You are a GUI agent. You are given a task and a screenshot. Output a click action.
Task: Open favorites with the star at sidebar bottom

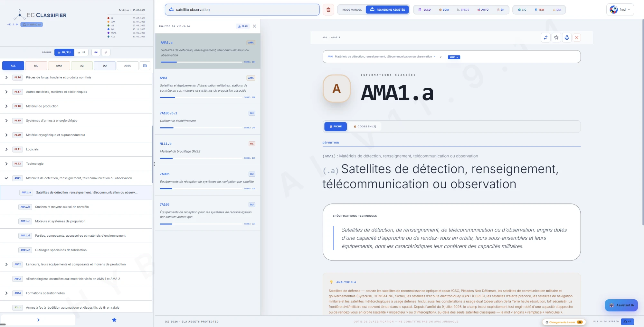coord(114,320)
